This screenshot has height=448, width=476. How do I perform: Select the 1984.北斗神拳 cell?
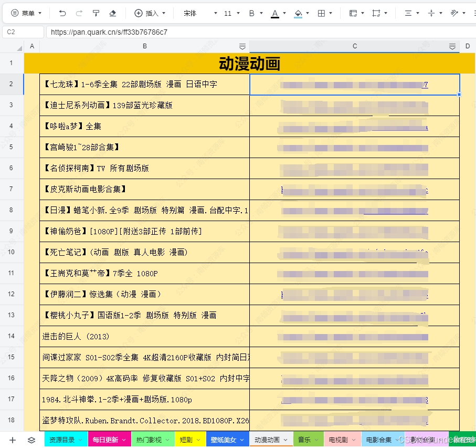coord(144,399)
